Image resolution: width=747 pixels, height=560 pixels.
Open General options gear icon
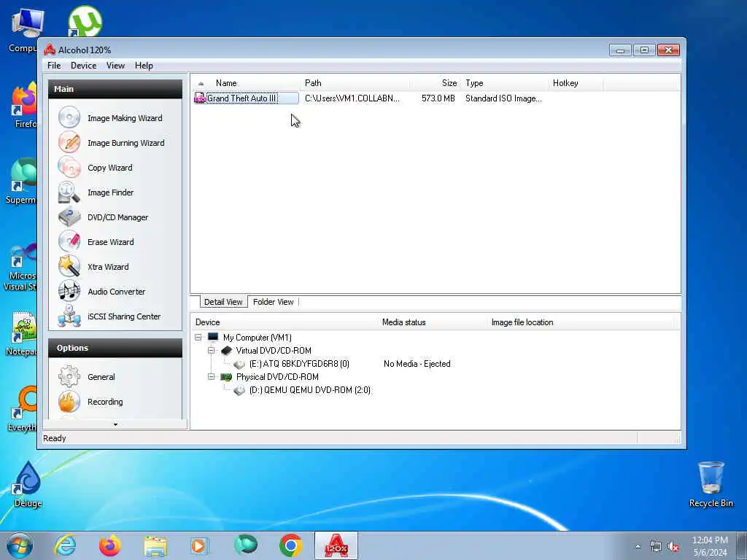click(x=69, y=376)
